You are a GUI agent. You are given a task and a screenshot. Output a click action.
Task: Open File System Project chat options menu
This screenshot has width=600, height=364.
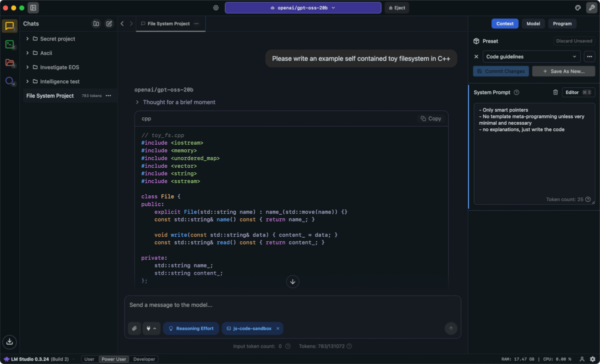tap(108, 96)
